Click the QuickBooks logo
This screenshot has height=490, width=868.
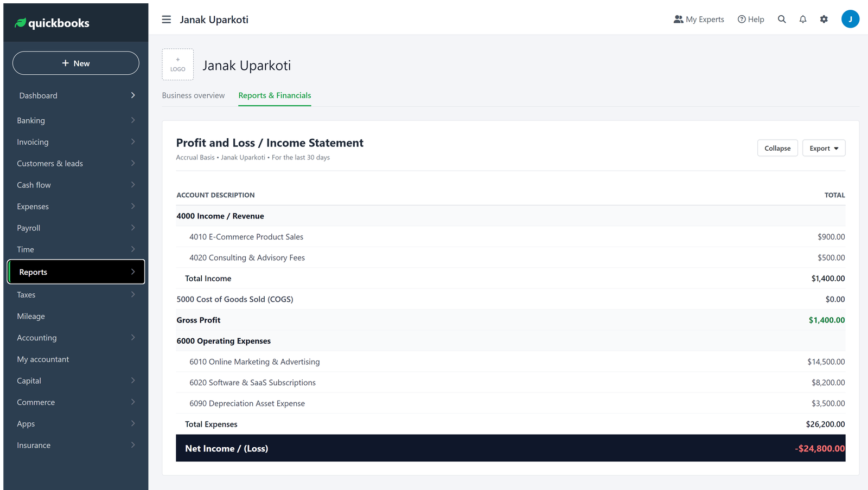point(52,23)
